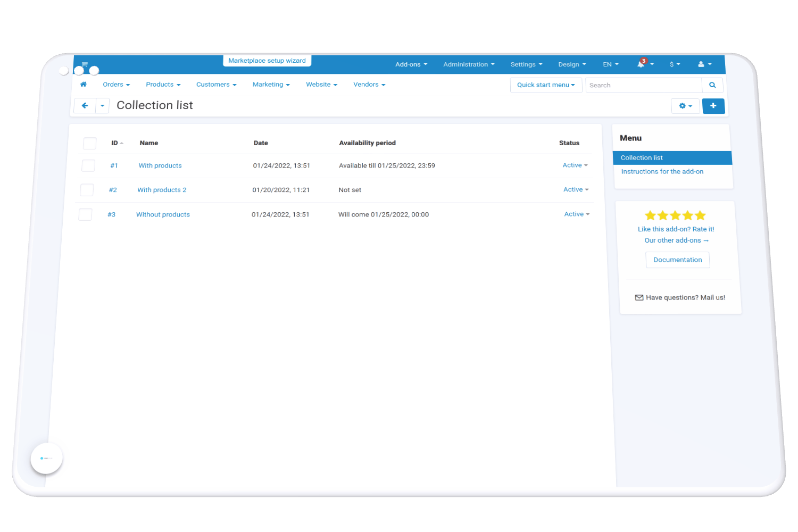Click date '01/20/2022, 11:21'
The height and width of the screenshot is (532, 798).
pos(281,190)
